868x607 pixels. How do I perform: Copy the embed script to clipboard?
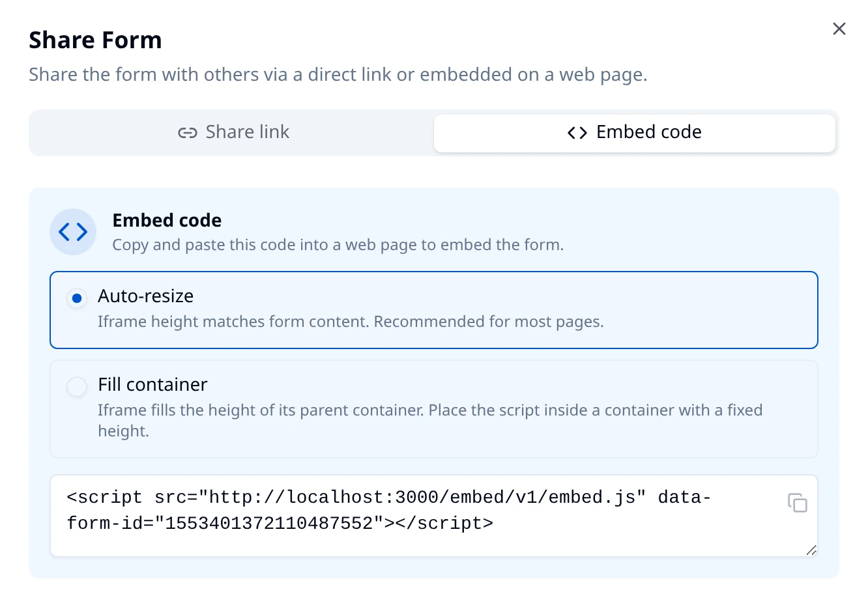(798, 503)
